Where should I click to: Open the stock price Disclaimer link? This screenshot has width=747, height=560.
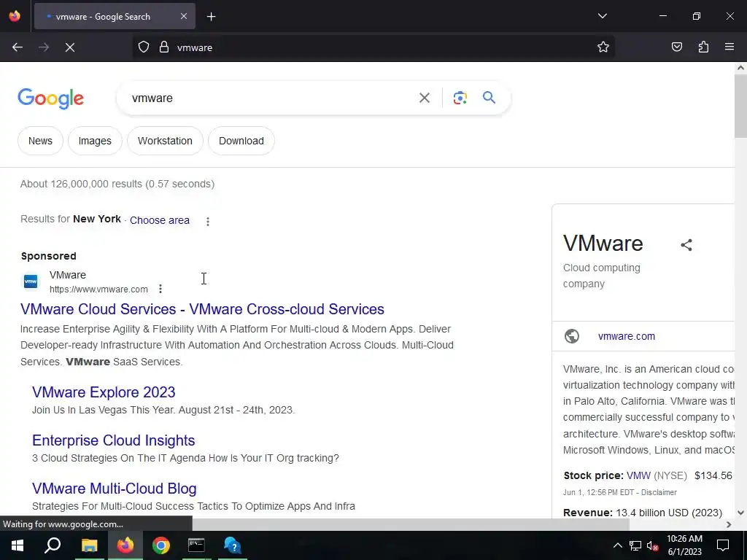coord(659,492)
